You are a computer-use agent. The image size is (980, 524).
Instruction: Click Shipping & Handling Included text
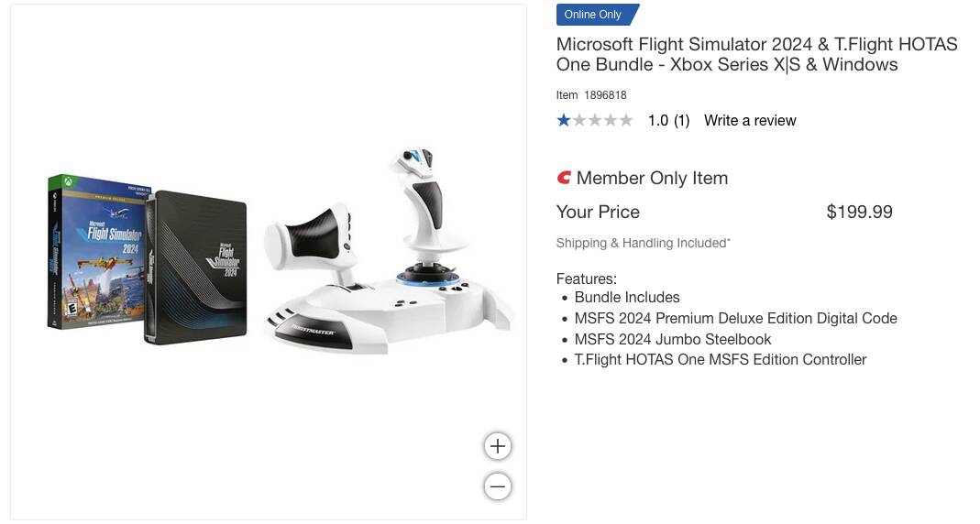[644, 243]
